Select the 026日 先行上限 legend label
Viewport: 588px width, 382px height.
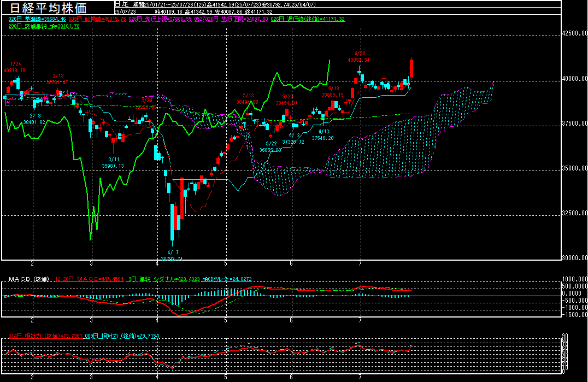[x=161, y=19]
